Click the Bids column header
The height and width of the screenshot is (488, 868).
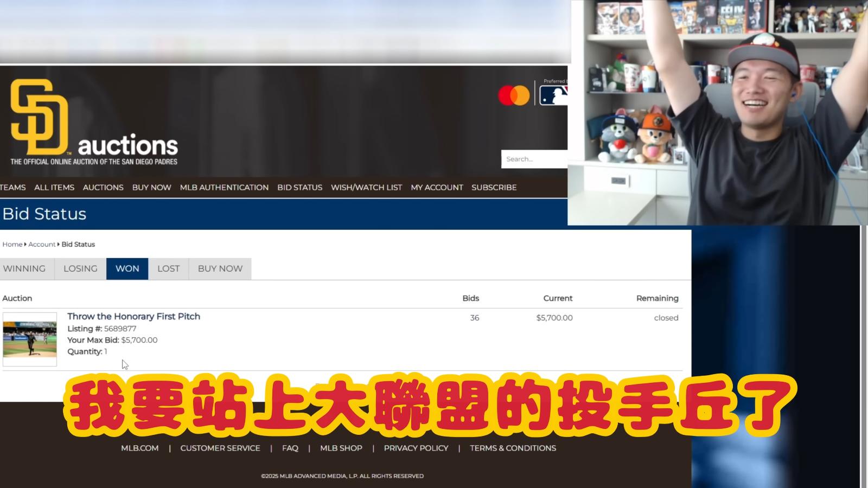click(471, 298)
